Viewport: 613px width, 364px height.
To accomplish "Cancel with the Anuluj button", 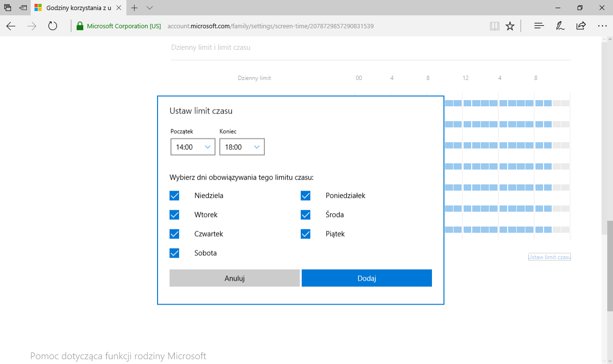I will click(235, 278).
